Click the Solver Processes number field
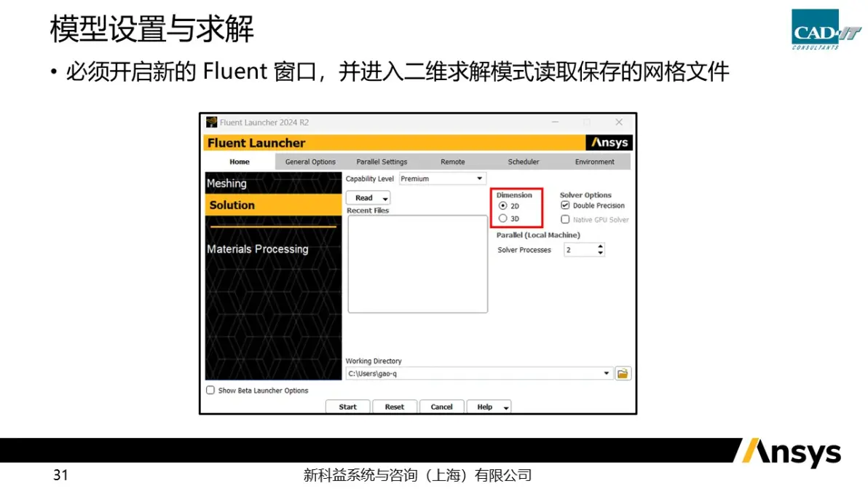 click(x=580, y=250)
